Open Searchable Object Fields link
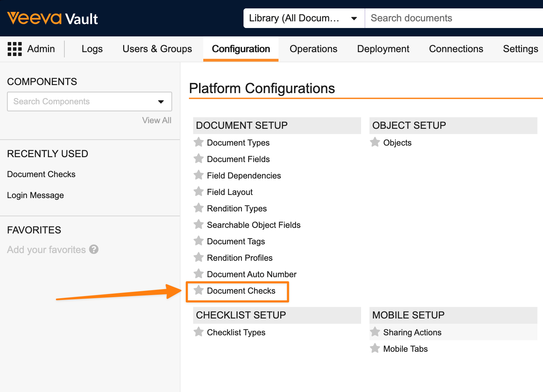The image size is (543, 392). [x=254, y=225]
